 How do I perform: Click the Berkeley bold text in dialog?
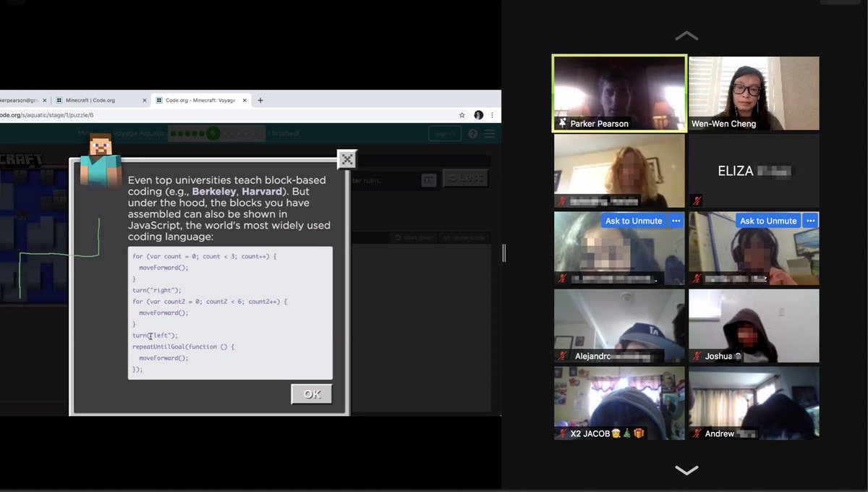[213, 192]
